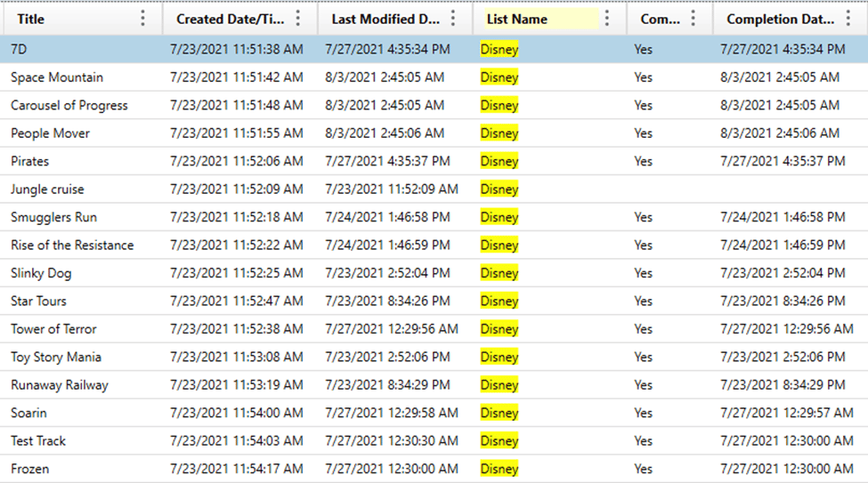Select the Jungle cruise title cell

47,189
